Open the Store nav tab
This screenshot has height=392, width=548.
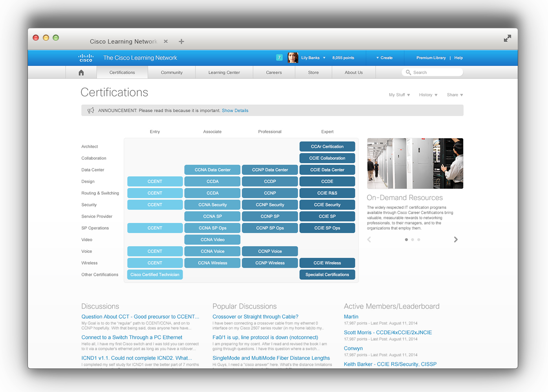coord(313,73)
